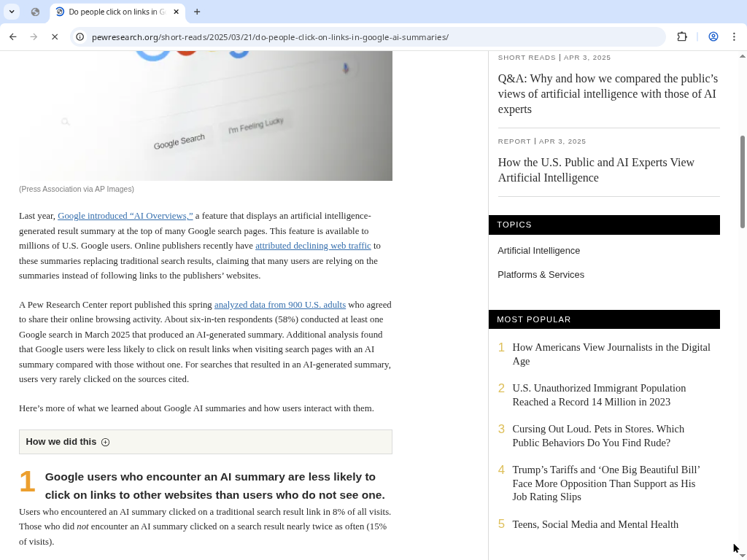The height and width of the screenshot is (560, 747).
Task: Open 'Teens, Social Media and Mental Health' article
Action: [x=595, y=524]
